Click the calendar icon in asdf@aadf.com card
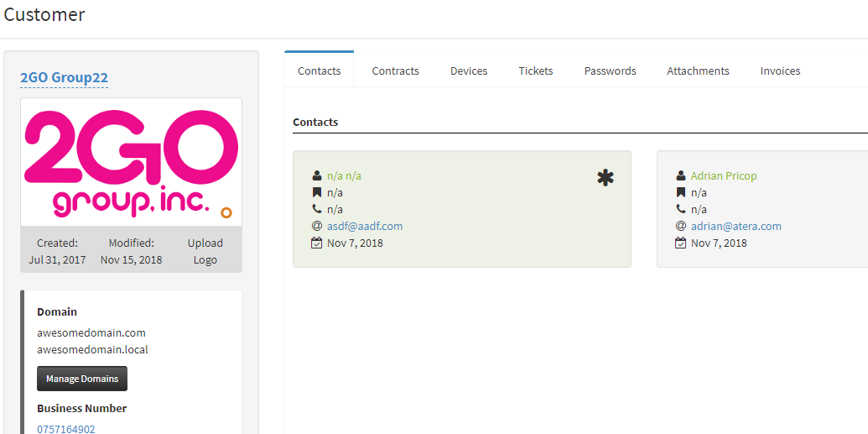This screenshot has width=868, height=434. click(317, 243)
